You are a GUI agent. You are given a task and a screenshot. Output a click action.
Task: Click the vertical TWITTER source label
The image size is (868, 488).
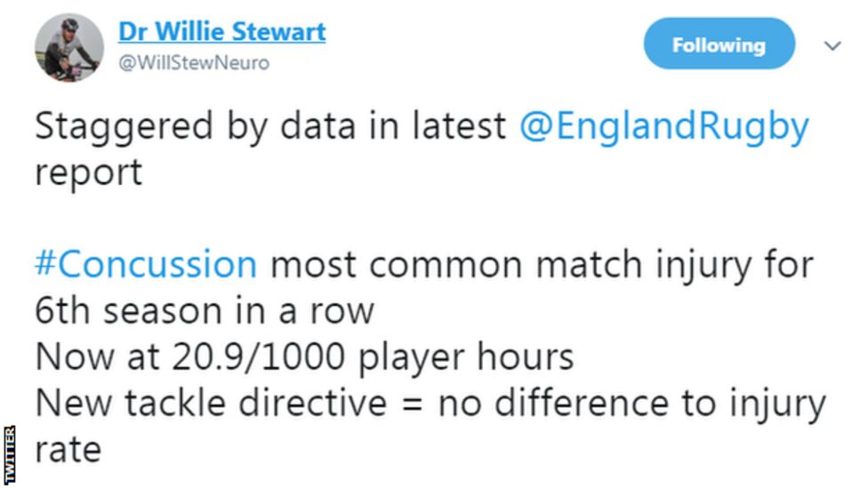(10, 455)
